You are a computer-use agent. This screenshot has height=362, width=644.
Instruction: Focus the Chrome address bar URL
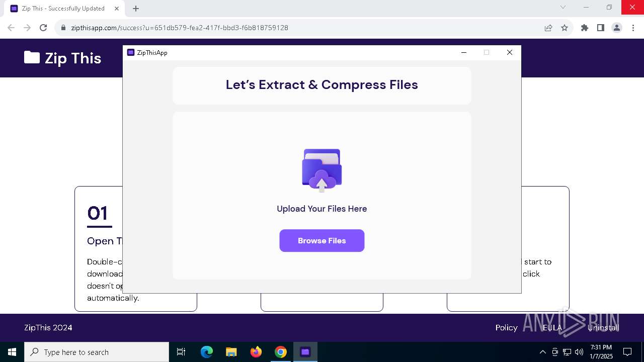[x=180, y=28]
